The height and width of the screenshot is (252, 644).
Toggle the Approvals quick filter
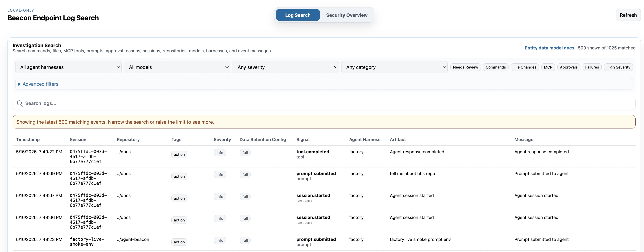tap(569, 67)
